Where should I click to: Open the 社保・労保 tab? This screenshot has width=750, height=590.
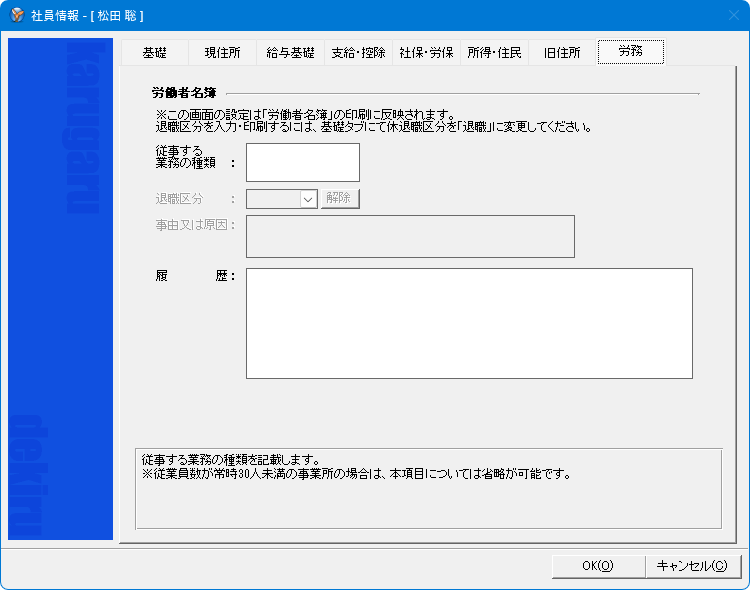tap(426, 53)
